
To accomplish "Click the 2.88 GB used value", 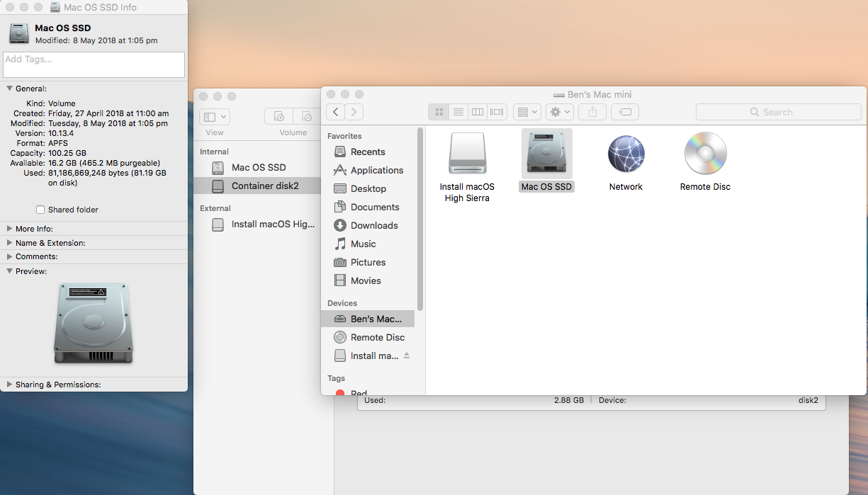I will pyautogui.click(x=569, y=400).
